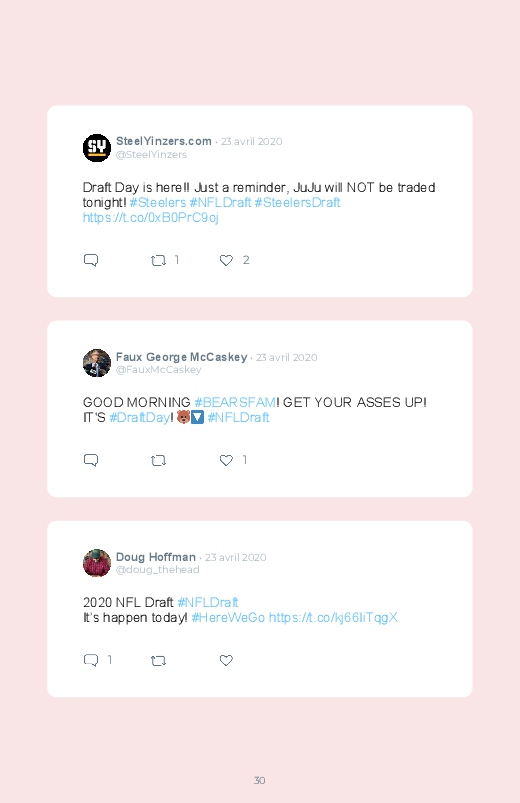Open the #HereWeGo hashtag
This screenshot has height=803, width=520.
pos(228,618)
